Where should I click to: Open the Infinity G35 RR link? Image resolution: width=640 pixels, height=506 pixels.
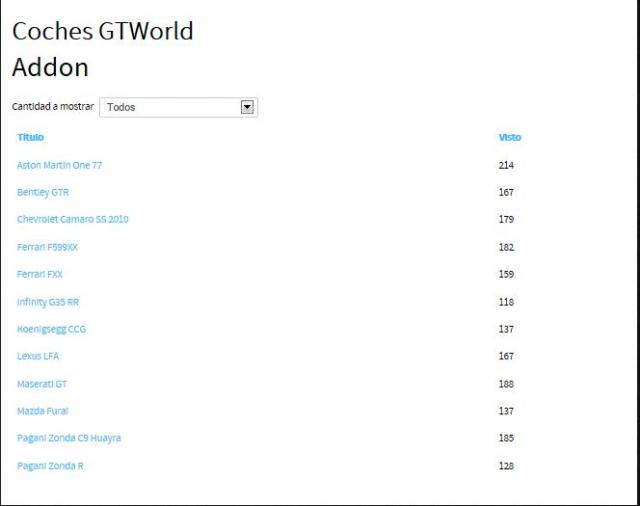point(48,302)
